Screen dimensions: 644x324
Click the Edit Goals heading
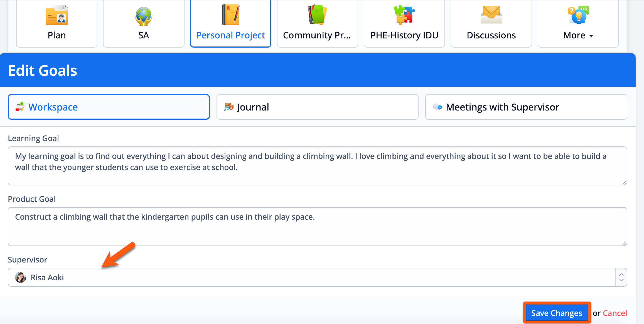[x=43, y=70]
